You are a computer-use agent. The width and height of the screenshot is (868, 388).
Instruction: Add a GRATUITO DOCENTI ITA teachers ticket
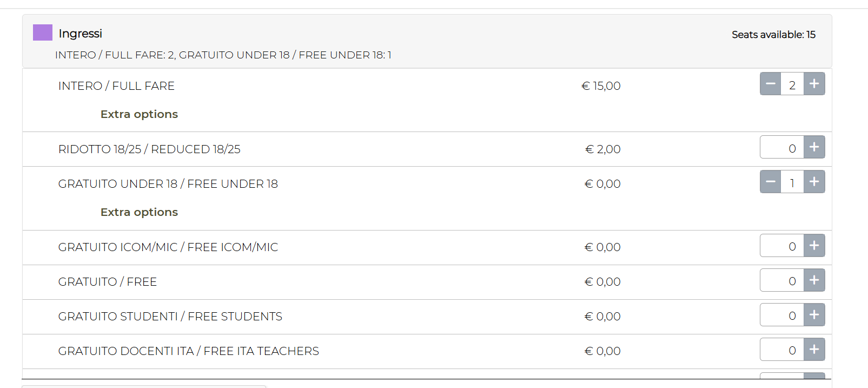[814, 350]
